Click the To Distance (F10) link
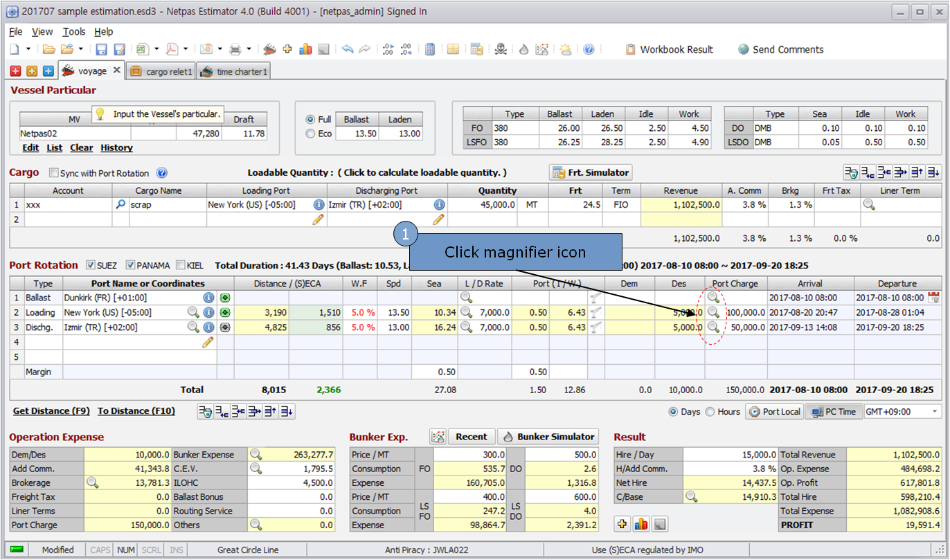950x560 pixels. pyautogui.click(x=136, y=411)
